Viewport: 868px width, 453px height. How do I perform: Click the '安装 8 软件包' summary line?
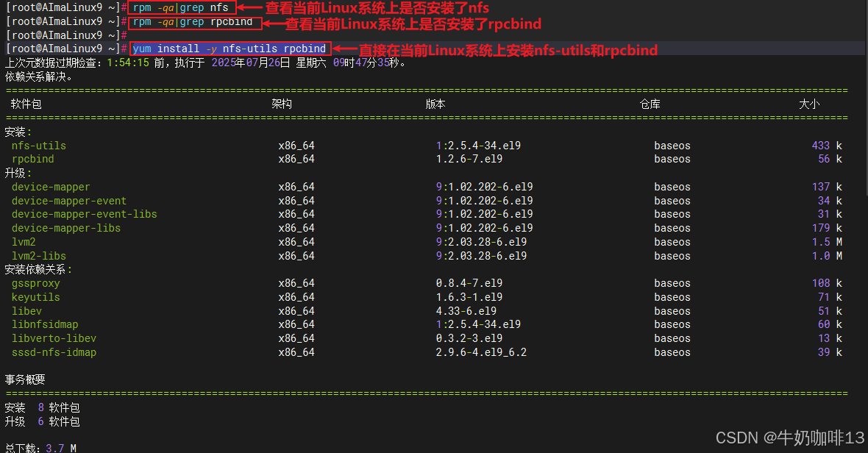tap(42, 407)
